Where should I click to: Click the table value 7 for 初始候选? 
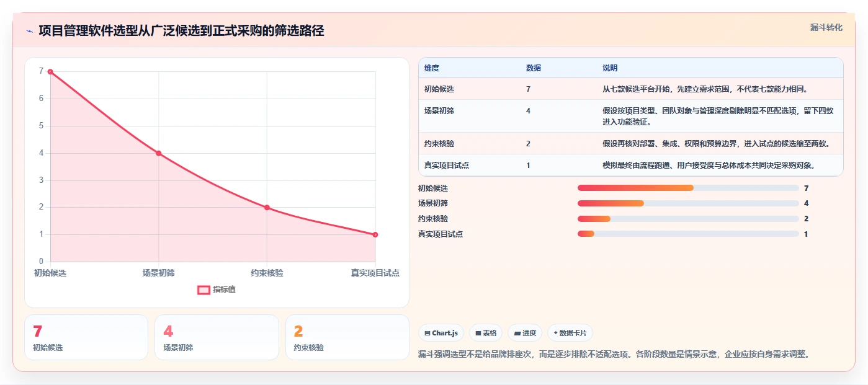pos(528,89)
